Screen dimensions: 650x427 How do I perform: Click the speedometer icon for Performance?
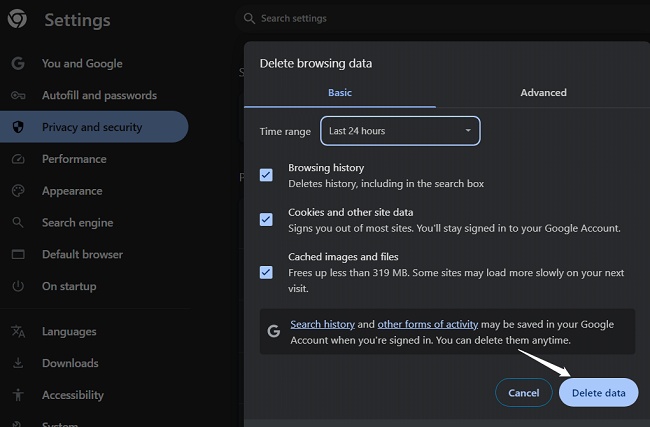pyautogui.click(x=18, y=159)
